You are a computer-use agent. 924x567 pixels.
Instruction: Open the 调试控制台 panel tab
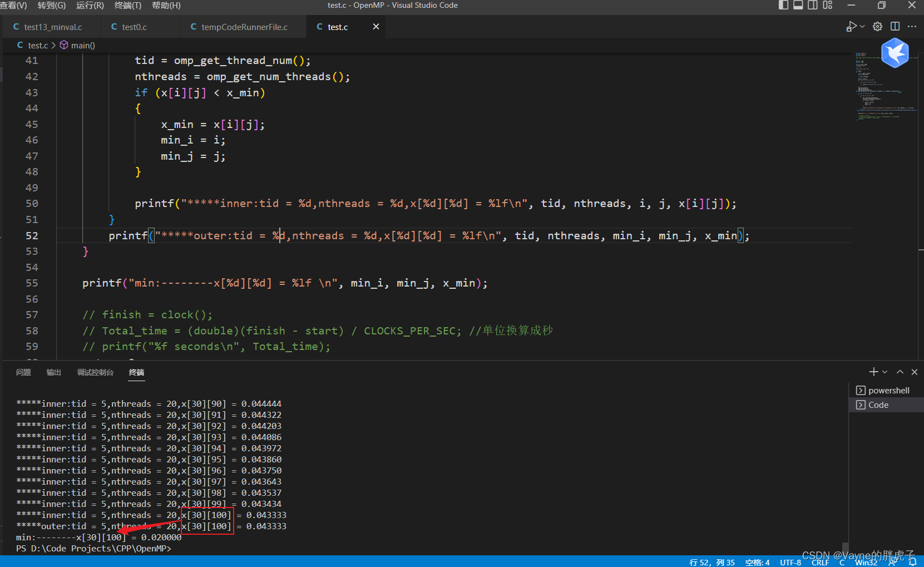(x=95, y=372)
